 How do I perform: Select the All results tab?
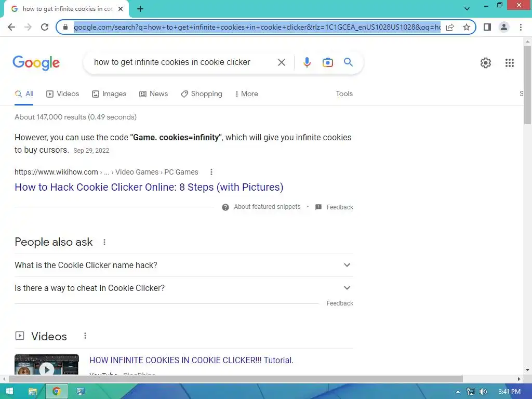(x=24, y=94)
